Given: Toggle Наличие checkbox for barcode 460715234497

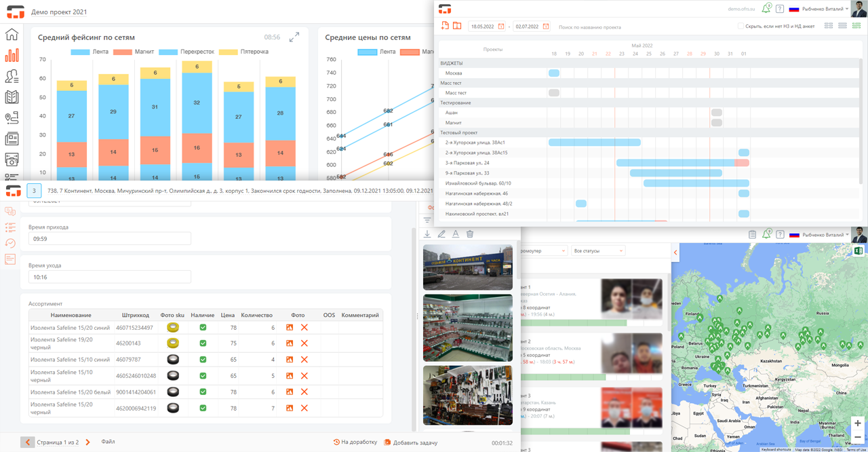Looking at the screenshot, I should (x=203, y=327).
